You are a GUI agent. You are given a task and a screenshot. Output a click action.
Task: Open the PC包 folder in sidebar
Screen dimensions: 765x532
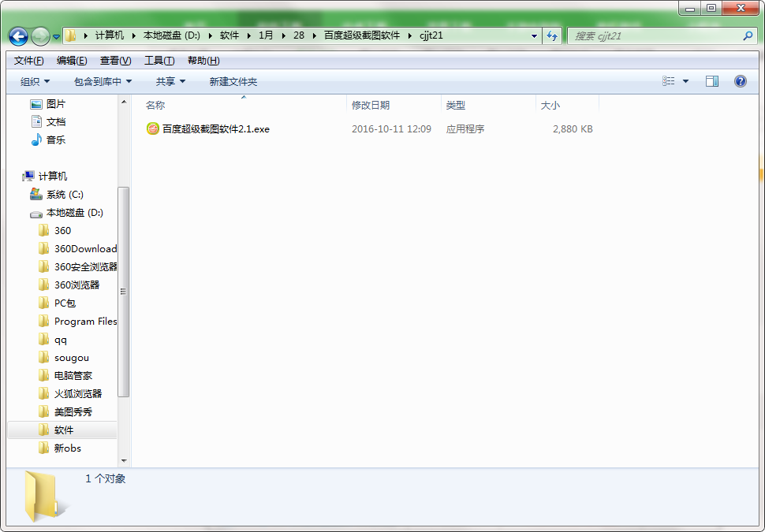pyautogui.click(x=57, y=303)
